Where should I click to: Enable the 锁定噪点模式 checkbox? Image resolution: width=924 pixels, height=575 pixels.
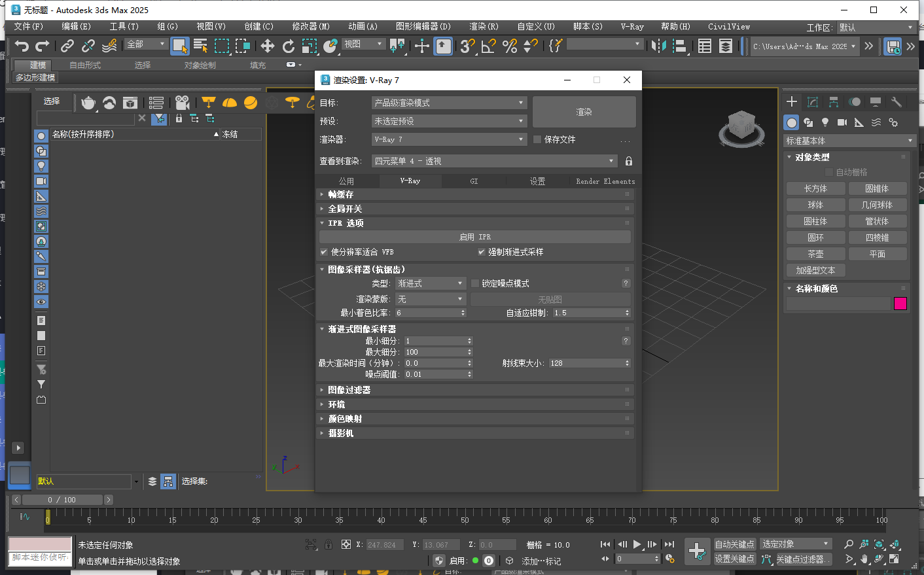click(x=476, y=283)
